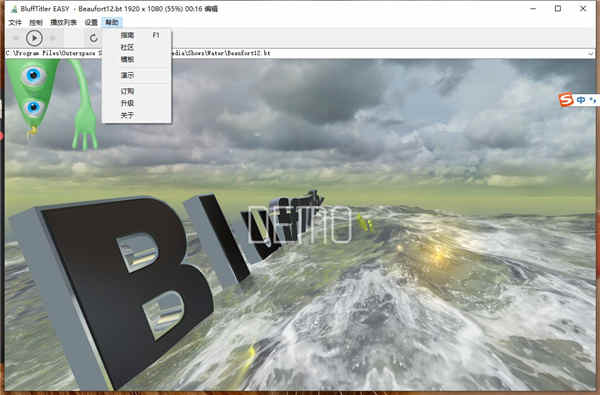Open the 设置 menu
The image size is (600, 395).
(x=91, y=22)
